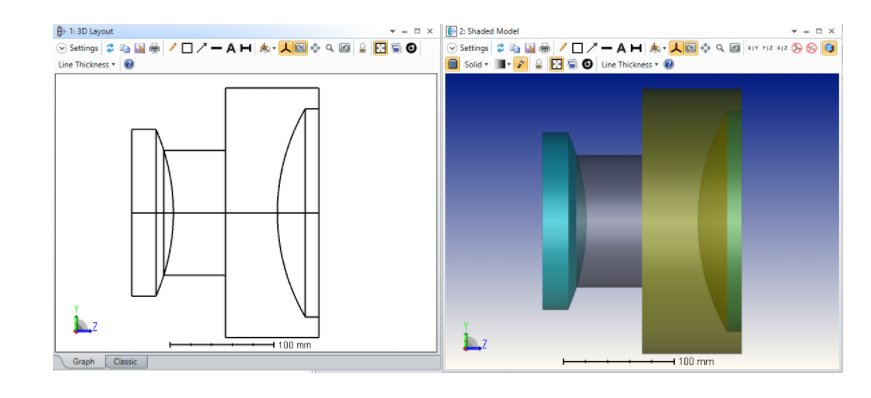
Task: Toggle the lock window icon in 3D Layout
Action: coord(363,48)
